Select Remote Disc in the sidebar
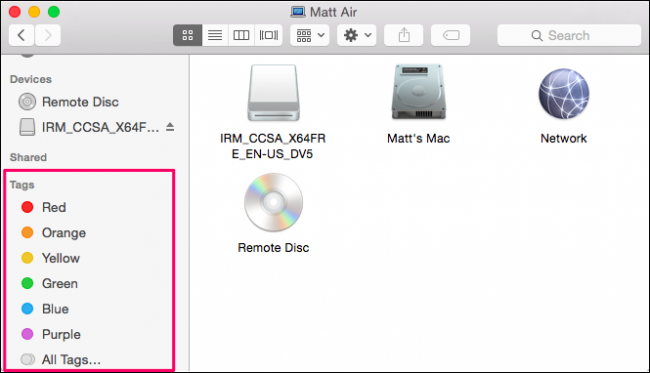Image resolution: width=650 pixels, height=373 pixels. 80,102
